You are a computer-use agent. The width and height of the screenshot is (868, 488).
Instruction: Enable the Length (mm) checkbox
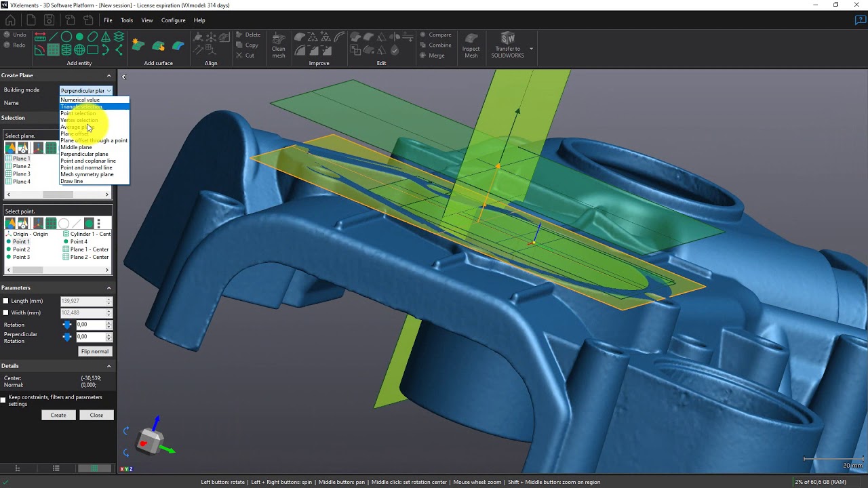tap(6, 301)
